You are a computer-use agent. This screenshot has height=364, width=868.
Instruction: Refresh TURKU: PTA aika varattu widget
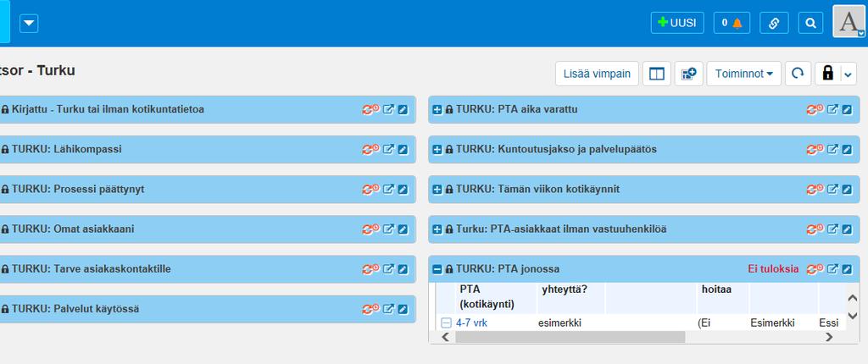pos(815,109)
